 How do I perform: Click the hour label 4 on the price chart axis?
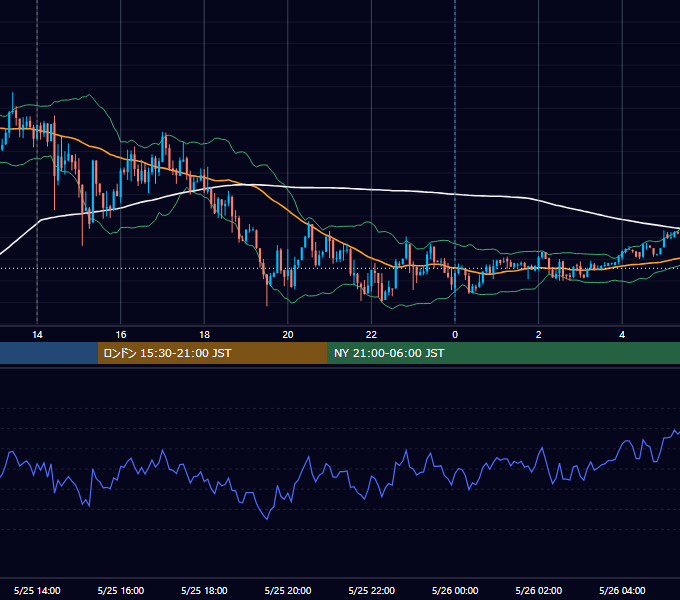[x=622, y=335]
